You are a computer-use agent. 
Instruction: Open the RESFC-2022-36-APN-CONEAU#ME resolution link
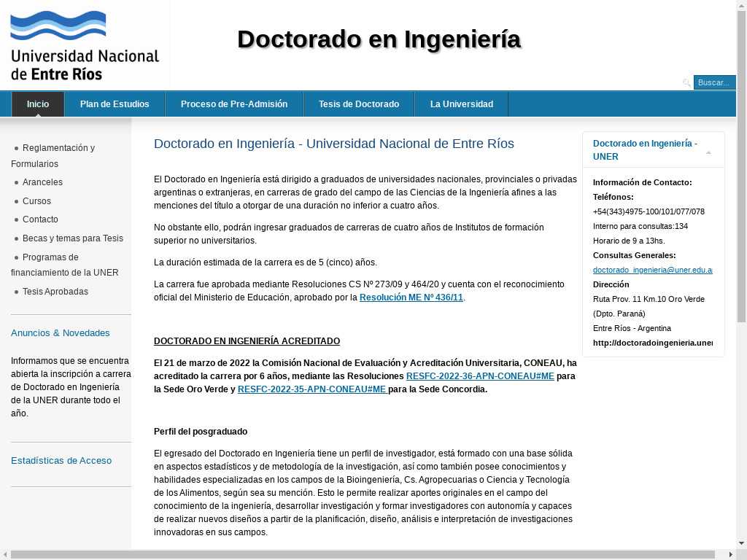point(480,376)
